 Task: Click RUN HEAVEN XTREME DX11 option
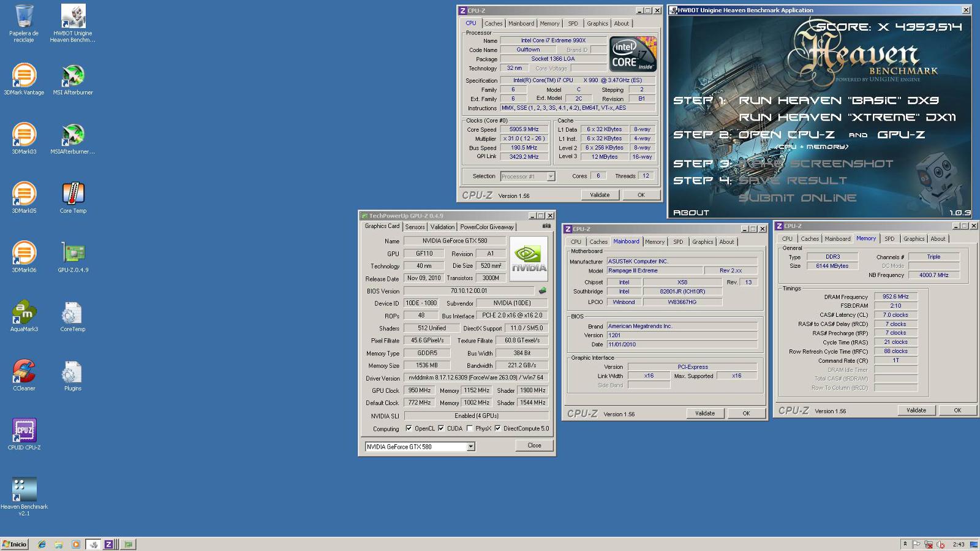(847, 118)
